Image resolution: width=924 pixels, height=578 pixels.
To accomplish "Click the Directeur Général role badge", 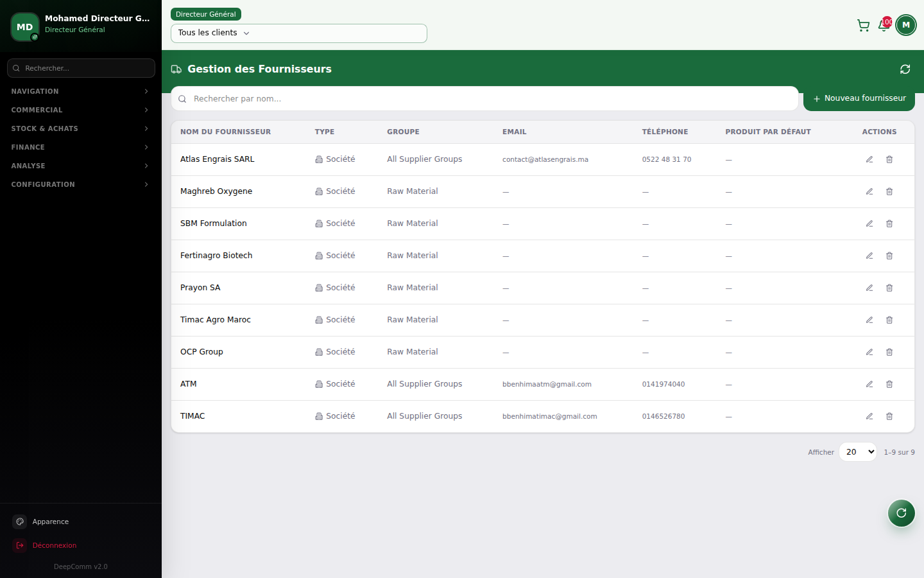I will 206,14.
